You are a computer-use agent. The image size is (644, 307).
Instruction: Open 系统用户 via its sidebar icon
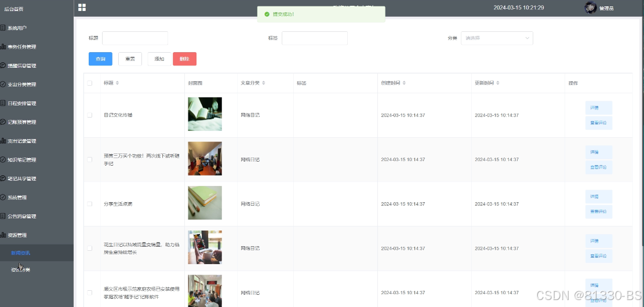pyautogui.click(x=3, y=28)
